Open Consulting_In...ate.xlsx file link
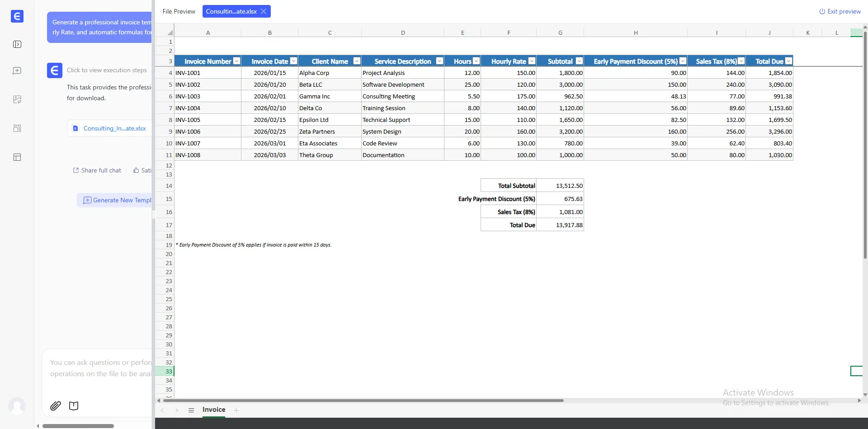868x429 pixels. (114, 128)
